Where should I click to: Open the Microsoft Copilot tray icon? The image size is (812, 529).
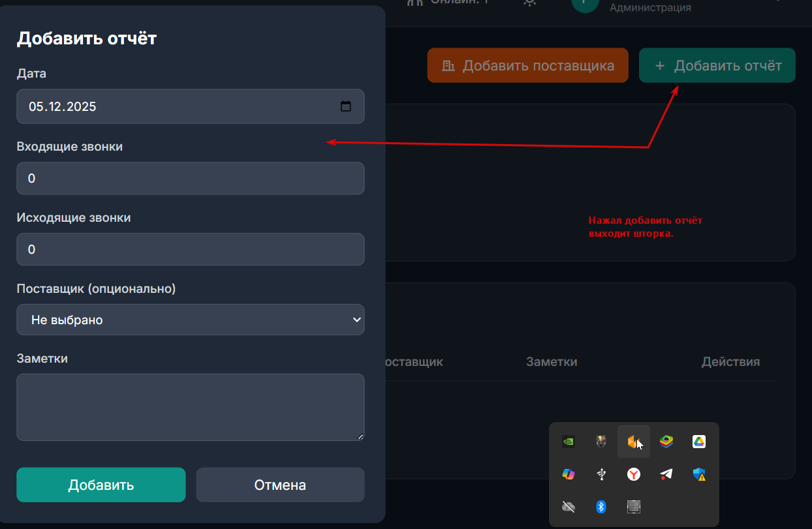coord(569,474)
